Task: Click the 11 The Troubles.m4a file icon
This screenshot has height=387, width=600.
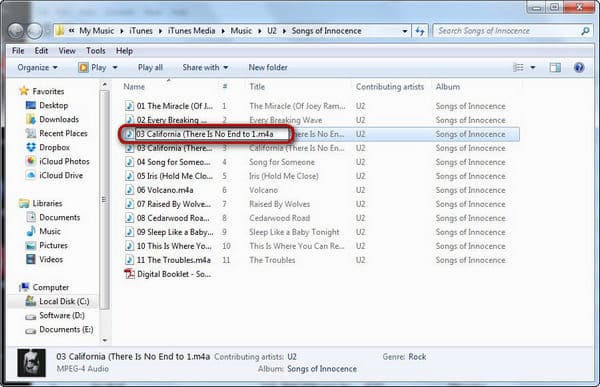Action: (130, 260)
